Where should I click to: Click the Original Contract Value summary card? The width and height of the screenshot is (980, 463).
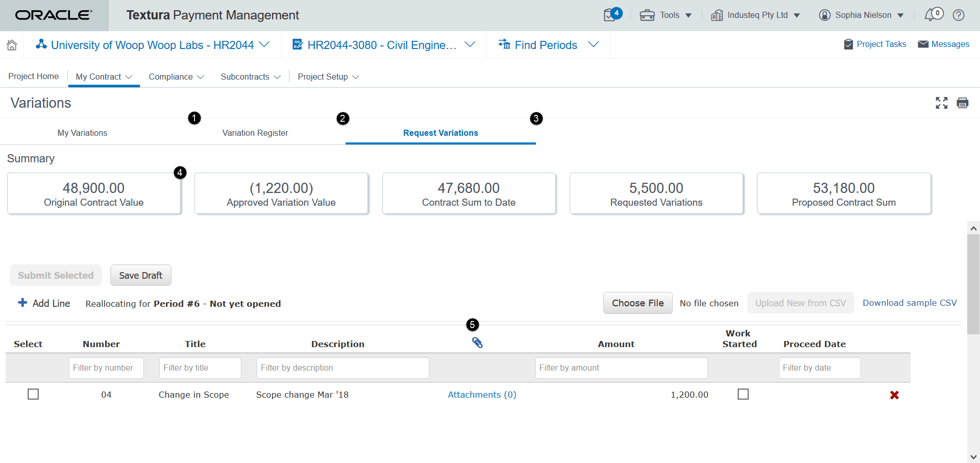coord(94,193)
